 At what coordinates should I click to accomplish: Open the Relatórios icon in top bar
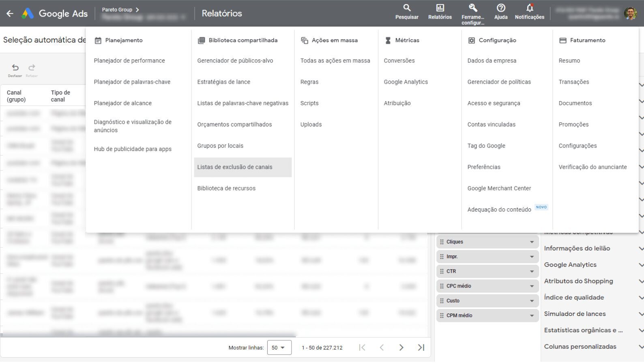[x=440, y=8]
